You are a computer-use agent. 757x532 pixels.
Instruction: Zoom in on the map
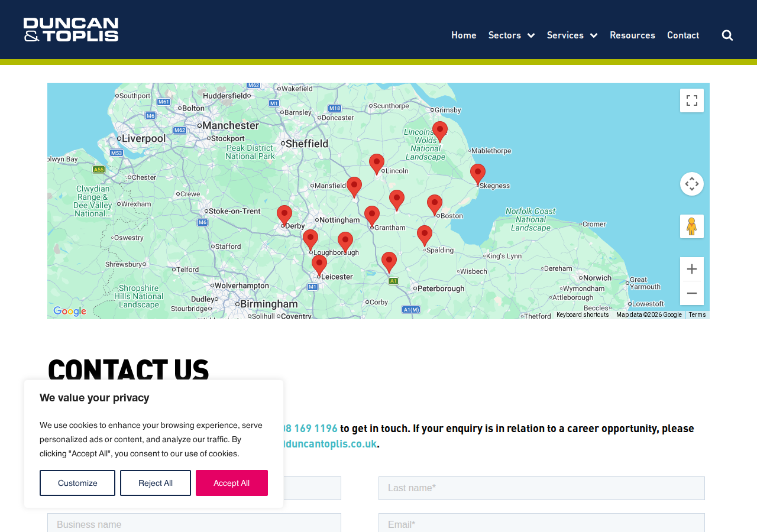tap(692, 269)
